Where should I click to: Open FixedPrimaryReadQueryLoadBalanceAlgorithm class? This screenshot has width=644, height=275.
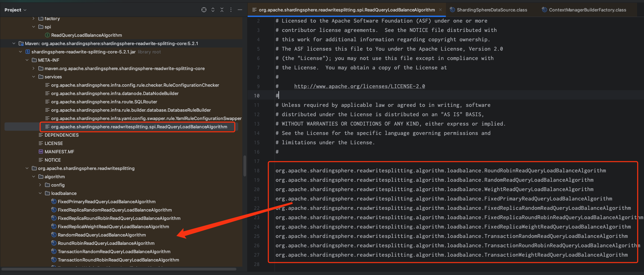coord(106,201)
